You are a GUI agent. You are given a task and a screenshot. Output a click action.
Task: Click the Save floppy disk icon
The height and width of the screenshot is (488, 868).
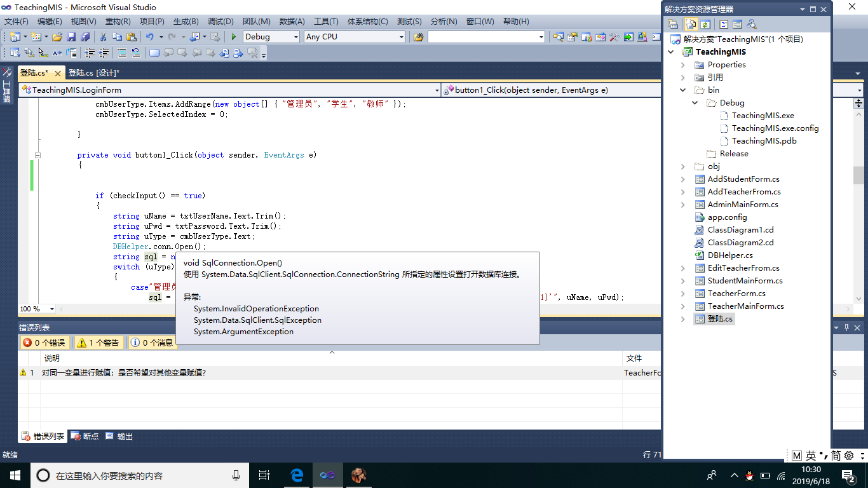click(x=71, y=37)
